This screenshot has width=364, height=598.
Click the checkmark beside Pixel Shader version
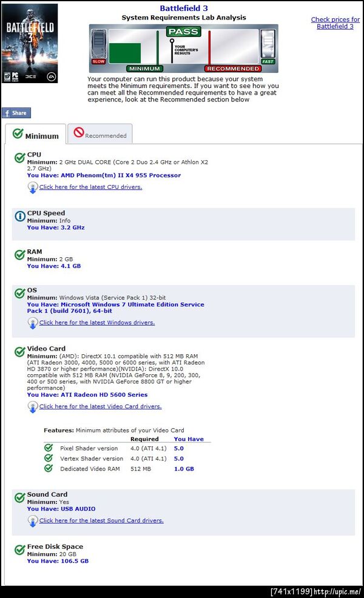pyautogui.click(x=49, y=448)
